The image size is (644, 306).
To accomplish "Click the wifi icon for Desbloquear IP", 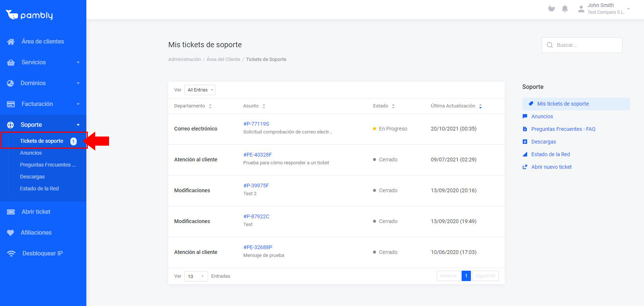I will (11, 254).
